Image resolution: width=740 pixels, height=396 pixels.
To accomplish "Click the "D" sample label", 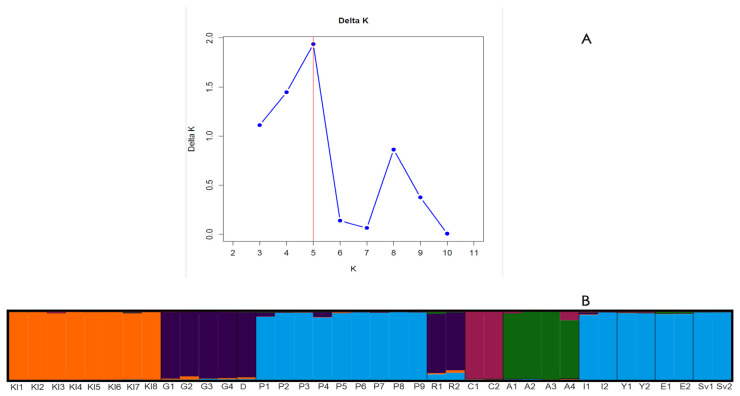I will (243, 387).
